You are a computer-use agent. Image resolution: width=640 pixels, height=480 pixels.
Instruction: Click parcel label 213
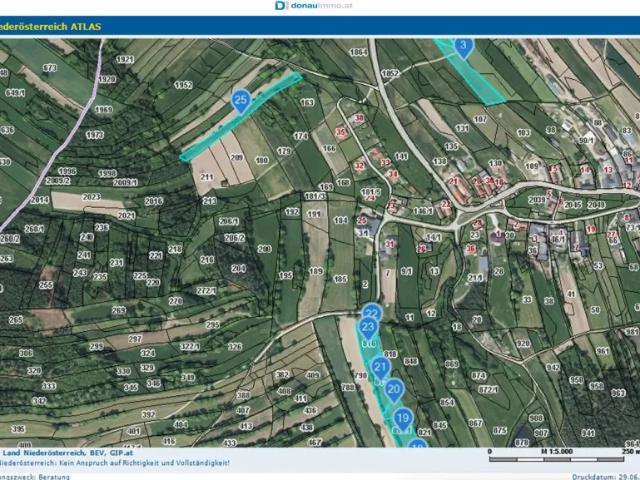point(209,201)
